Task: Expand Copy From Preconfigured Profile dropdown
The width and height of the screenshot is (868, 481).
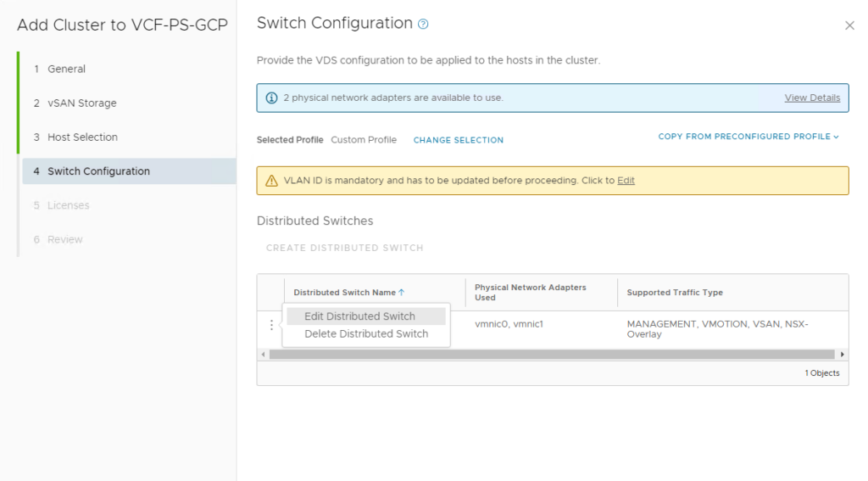Action: click(748, 137)
